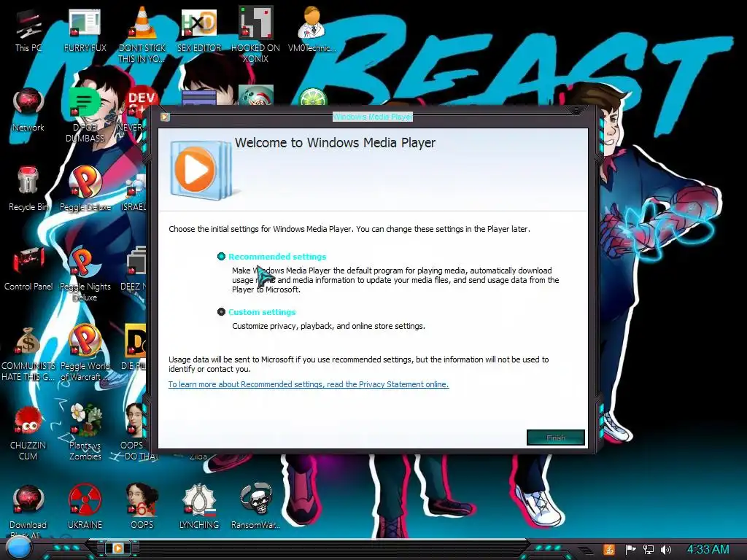
Task: Open the Download Black Ali shortcut
Action: 28,510
